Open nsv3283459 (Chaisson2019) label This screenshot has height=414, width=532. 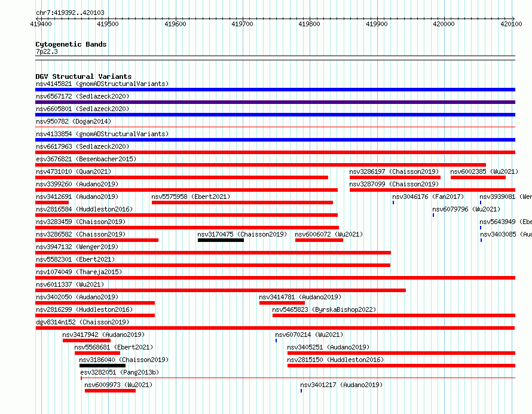[81, 222]
